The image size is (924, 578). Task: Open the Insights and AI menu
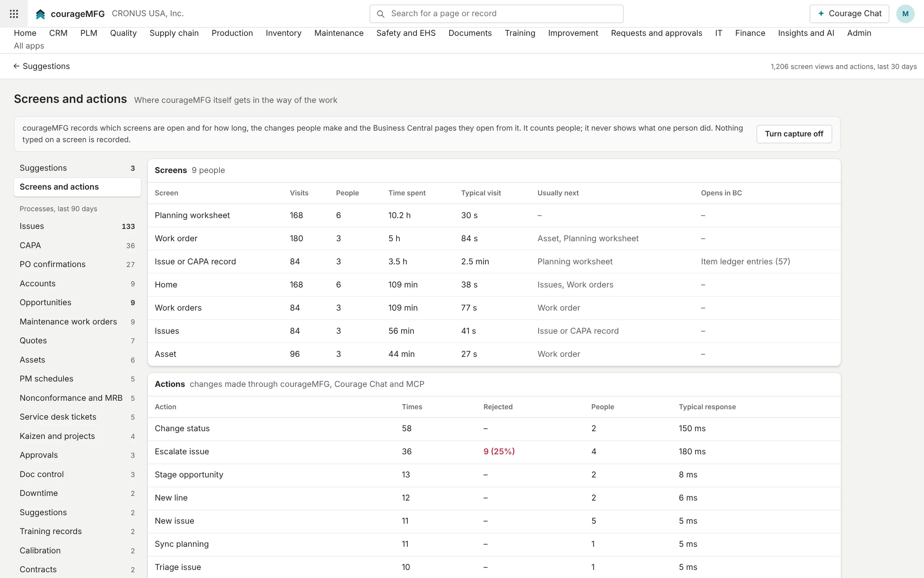click(806, 33)
